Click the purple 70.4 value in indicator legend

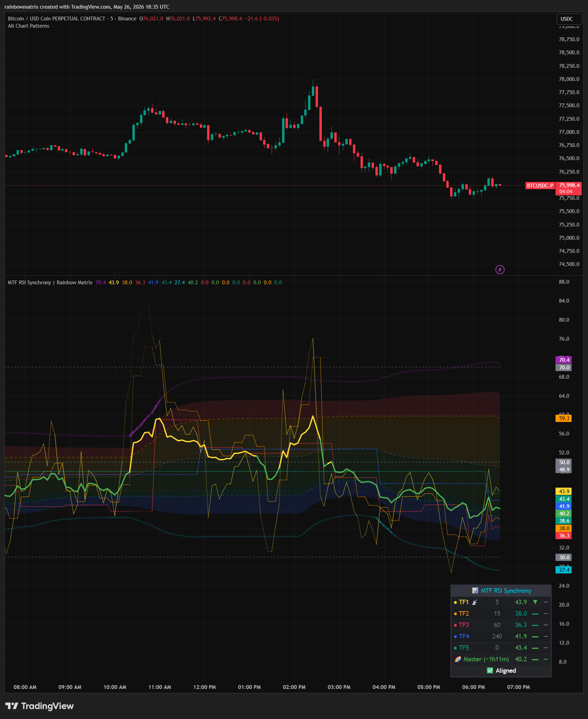(101, 283)
